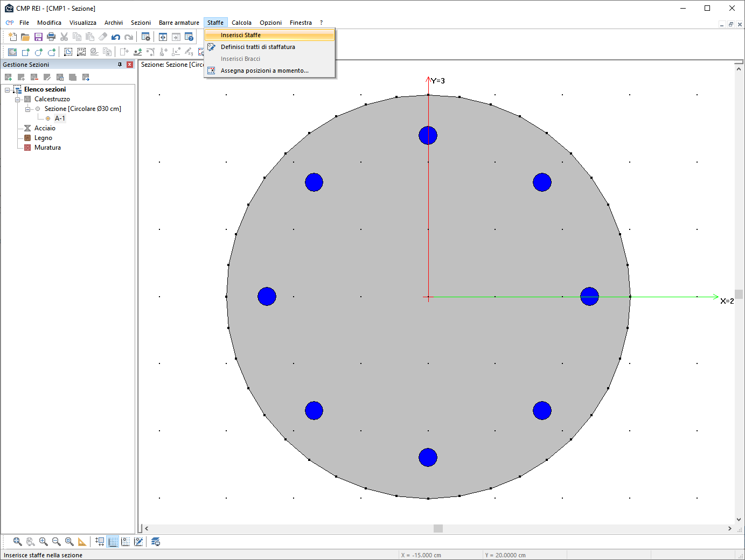Click the resize dimensions arrows icon
The image size is (745, 560).
coord(100,542)
